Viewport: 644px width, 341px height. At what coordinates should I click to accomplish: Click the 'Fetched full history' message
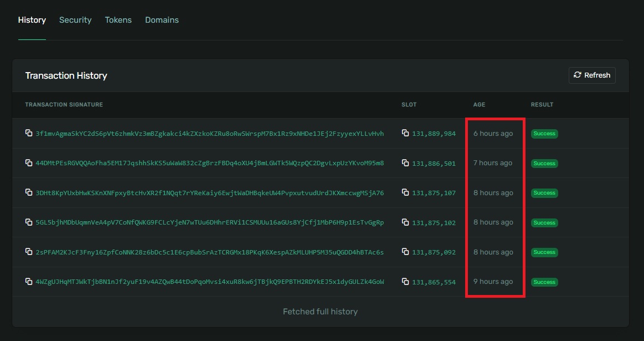coord(321,312)
